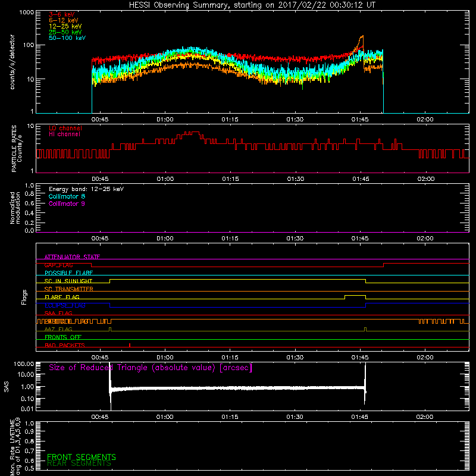Click the red BAD_PACKETS spike marker
The width and height of the screenshot is (476, 476).
point(130,345)
